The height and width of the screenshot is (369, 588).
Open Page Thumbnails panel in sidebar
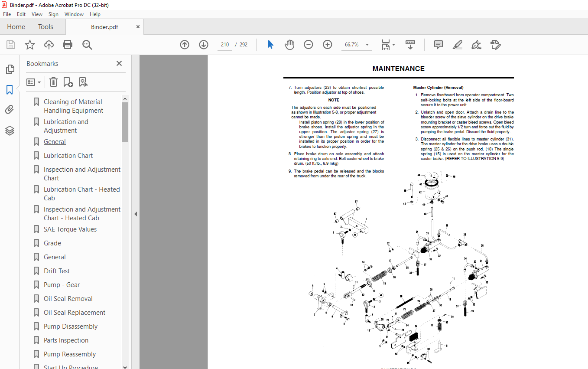pos(10,69)
